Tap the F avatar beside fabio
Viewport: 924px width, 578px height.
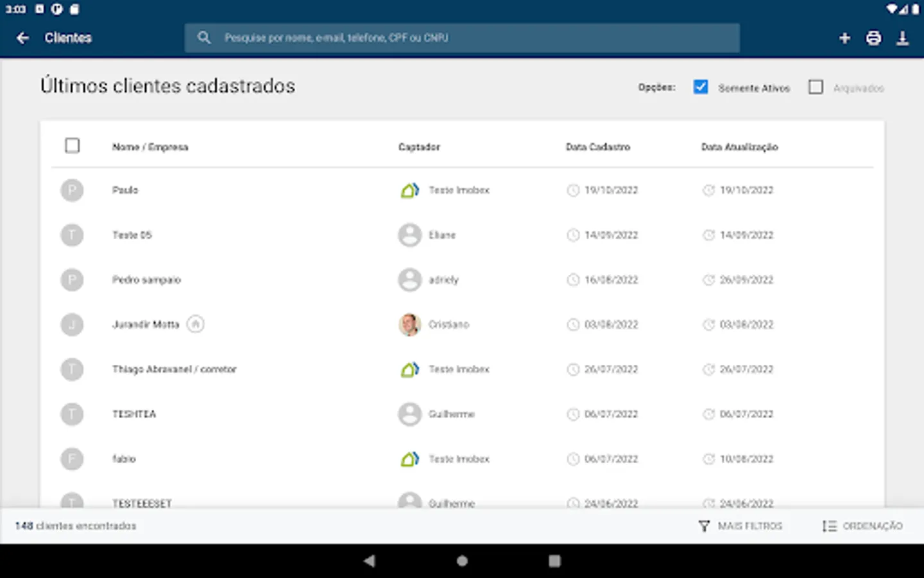click(72, 459)
